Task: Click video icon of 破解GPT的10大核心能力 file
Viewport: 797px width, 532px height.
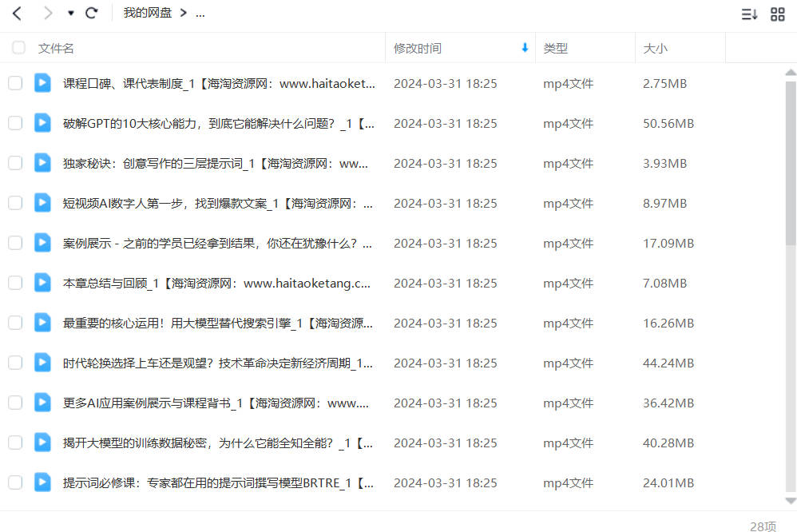Action: [x=42, y=123]
